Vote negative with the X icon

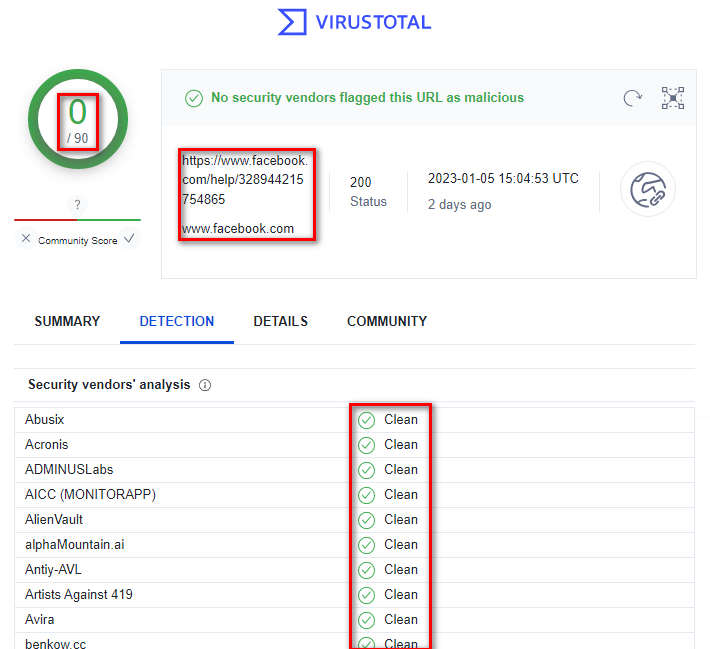(26, 238)
